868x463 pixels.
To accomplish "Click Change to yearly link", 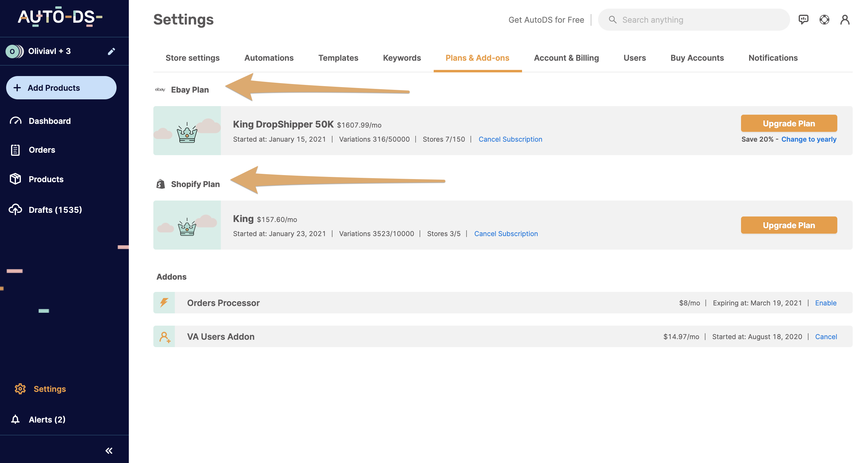I will click(809, 139).
